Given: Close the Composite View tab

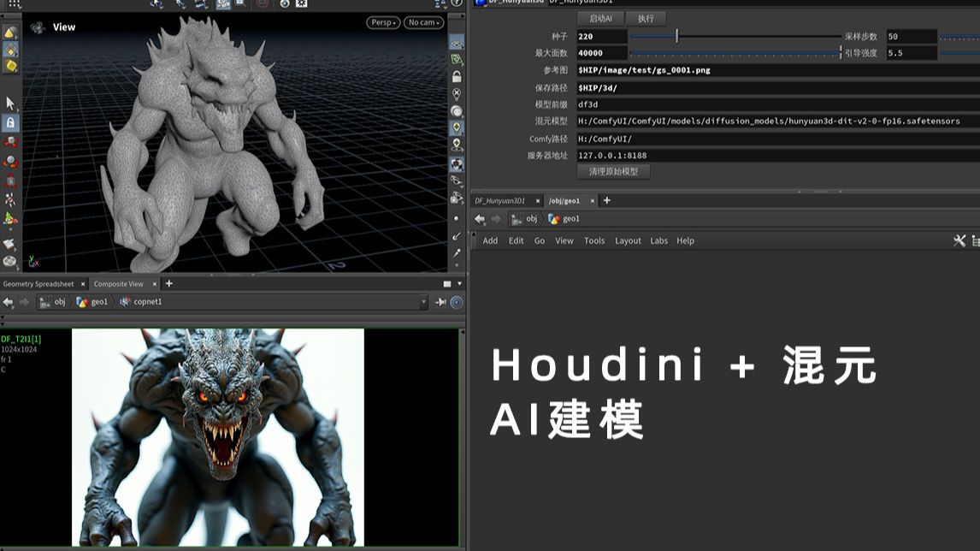Looking at the screenshot, I should tap(155, 284).
